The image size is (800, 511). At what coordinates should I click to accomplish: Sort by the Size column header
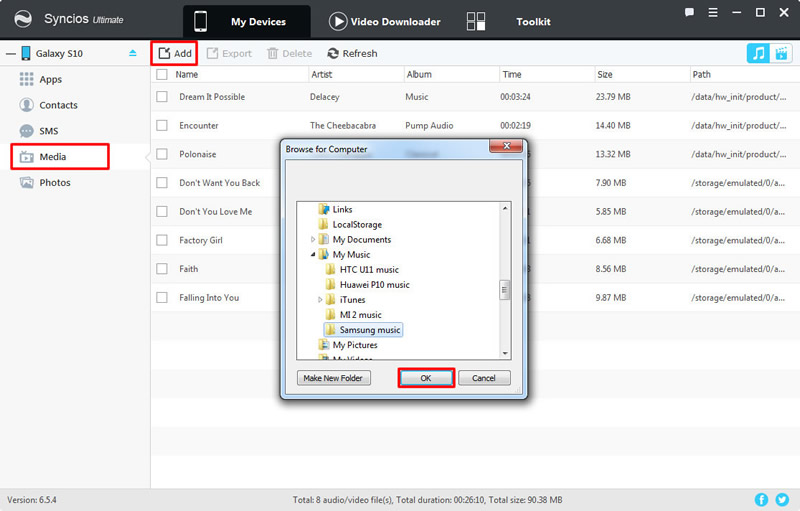(x=605, y=74)
